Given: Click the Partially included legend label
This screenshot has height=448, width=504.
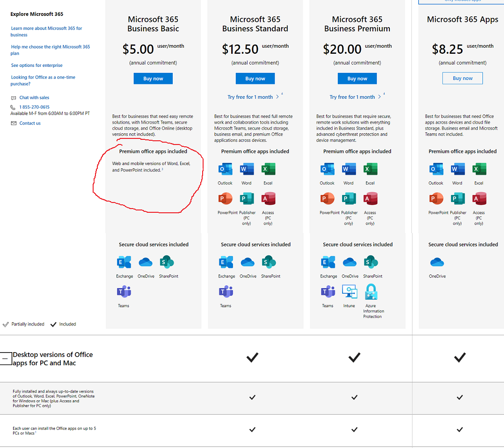Looking at the screenshot, I should pyautogui.click(x=28, y=324).
